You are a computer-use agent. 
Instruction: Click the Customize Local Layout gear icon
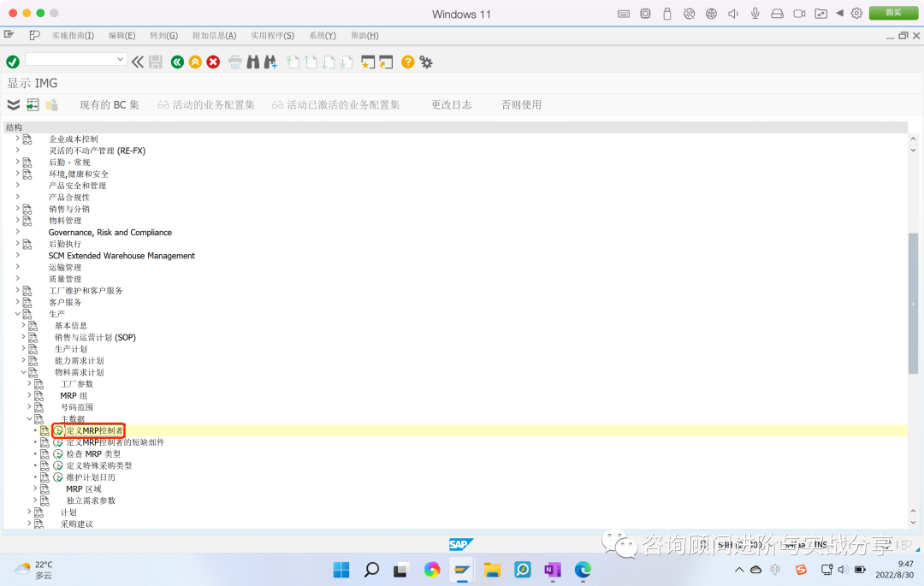click(x=425, y=62)
